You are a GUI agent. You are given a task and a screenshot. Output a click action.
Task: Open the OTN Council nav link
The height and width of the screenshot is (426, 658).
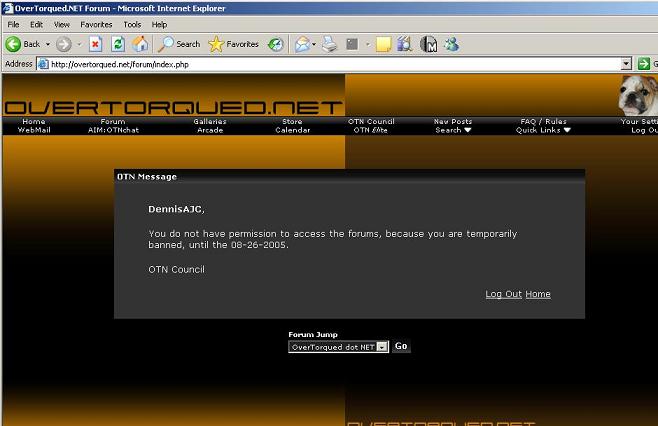[371, 121]
